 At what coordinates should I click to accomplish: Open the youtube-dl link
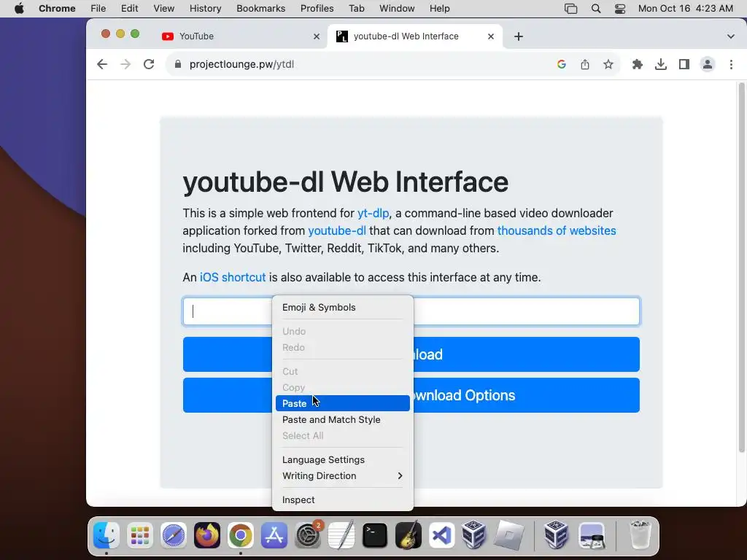point(337,230)
